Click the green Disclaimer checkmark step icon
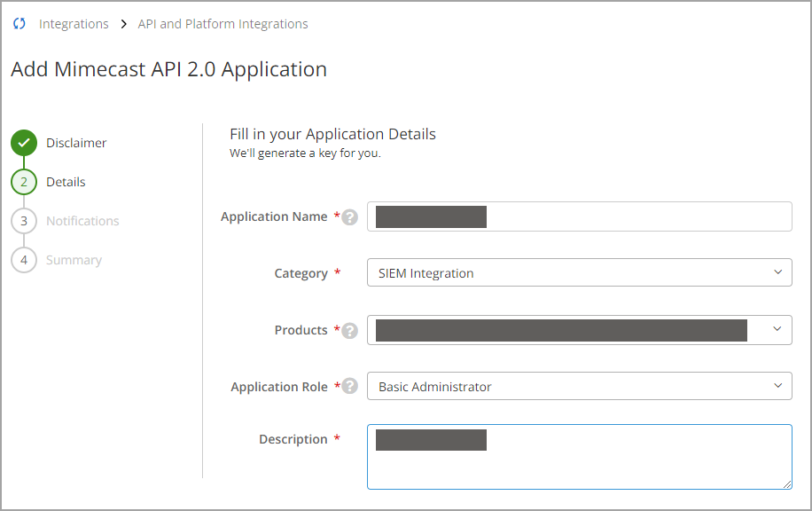The image size is (812, 511). (x=24, y=143)
